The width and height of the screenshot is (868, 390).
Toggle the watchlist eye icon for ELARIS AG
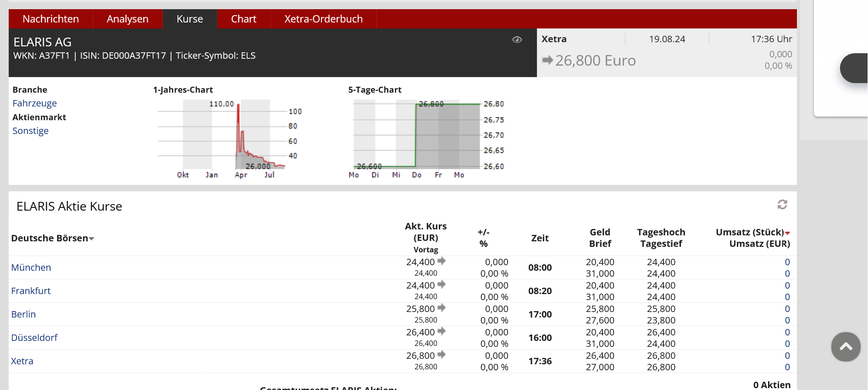[517, 40]
